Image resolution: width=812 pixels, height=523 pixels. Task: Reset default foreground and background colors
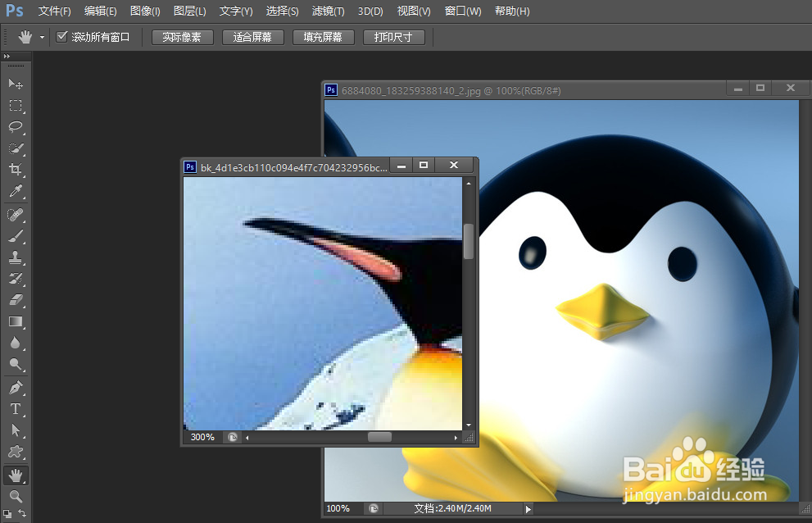click(7, 514)
